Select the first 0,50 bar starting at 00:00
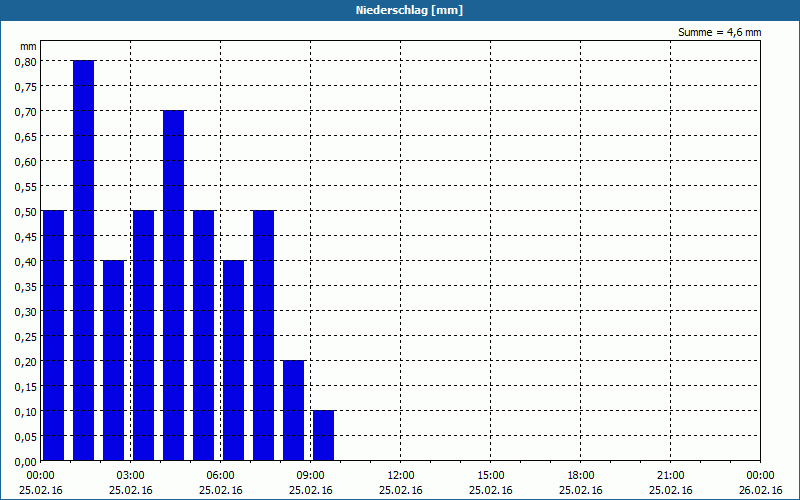The height and width of the screenshot is (500, 800). pos(54,335)
